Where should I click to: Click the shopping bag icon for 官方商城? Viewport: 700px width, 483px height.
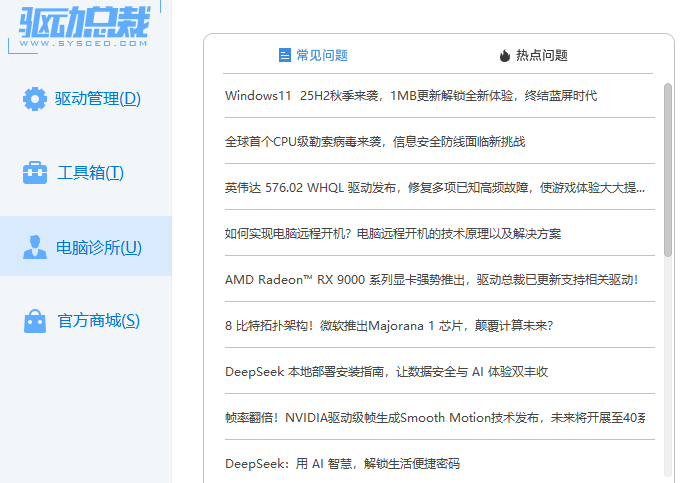click(35, 321)
